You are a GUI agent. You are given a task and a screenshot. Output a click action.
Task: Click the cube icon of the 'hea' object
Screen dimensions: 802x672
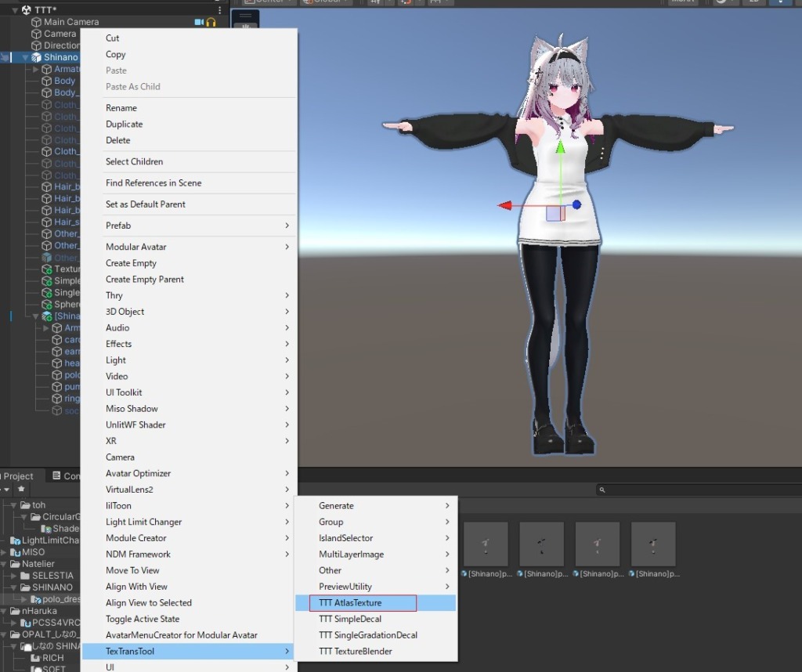[x=56, y=363]
